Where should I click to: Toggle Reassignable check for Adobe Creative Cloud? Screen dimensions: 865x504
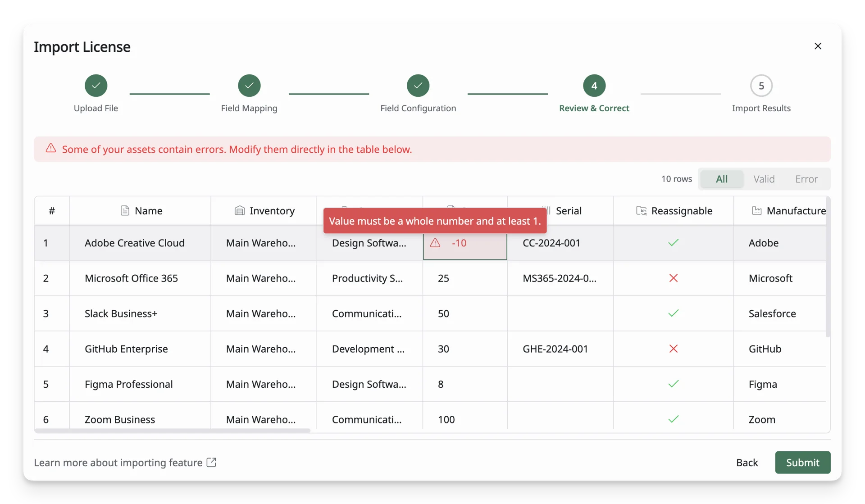point(674,243)
